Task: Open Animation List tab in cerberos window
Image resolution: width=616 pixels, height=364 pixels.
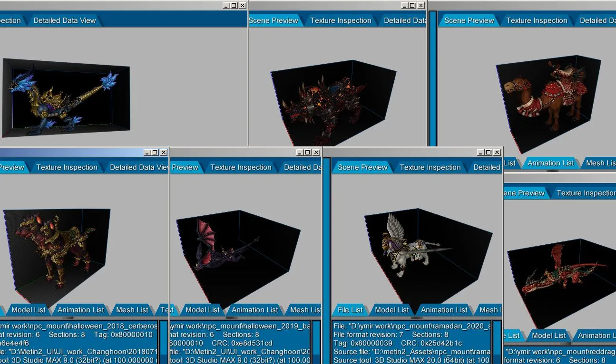Action: [x=80, y=310]
